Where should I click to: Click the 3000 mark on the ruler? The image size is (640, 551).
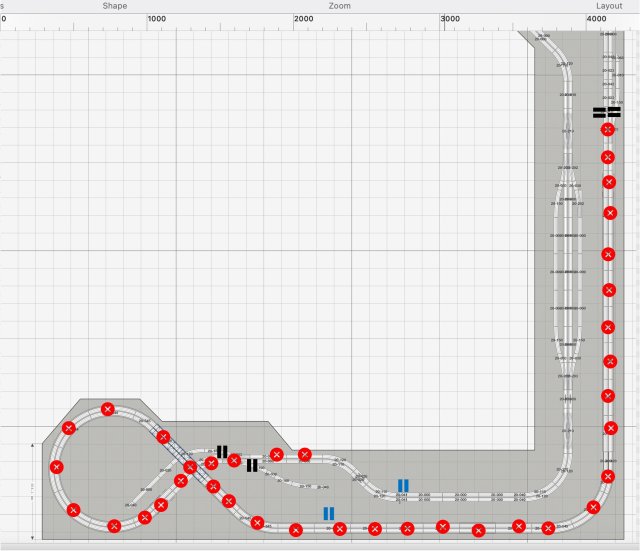click(450, 19)
